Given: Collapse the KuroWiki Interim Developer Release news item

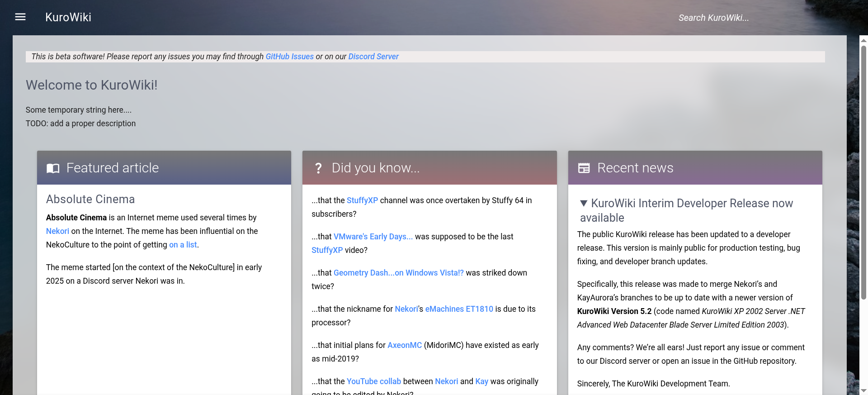Looking at the screenshot, I should 584,204.
